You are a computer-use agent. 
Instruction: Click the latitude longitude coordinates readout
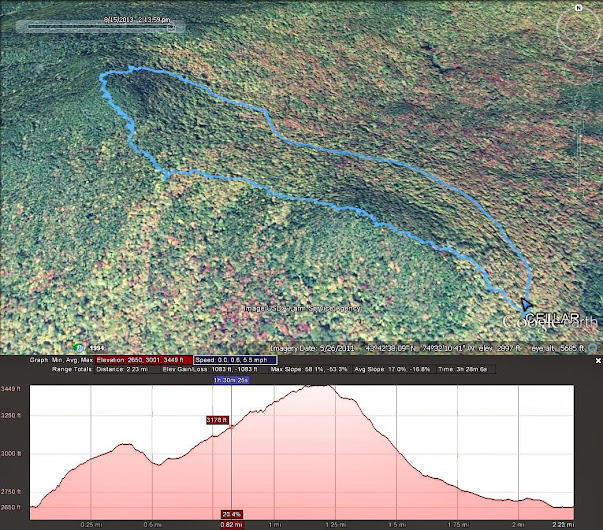click(x=420, y=348)
